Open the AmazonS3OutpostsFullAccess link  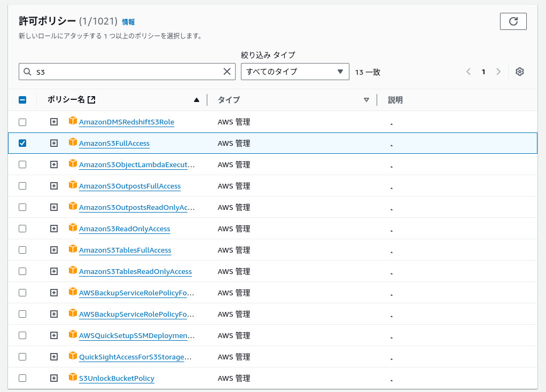130,186
